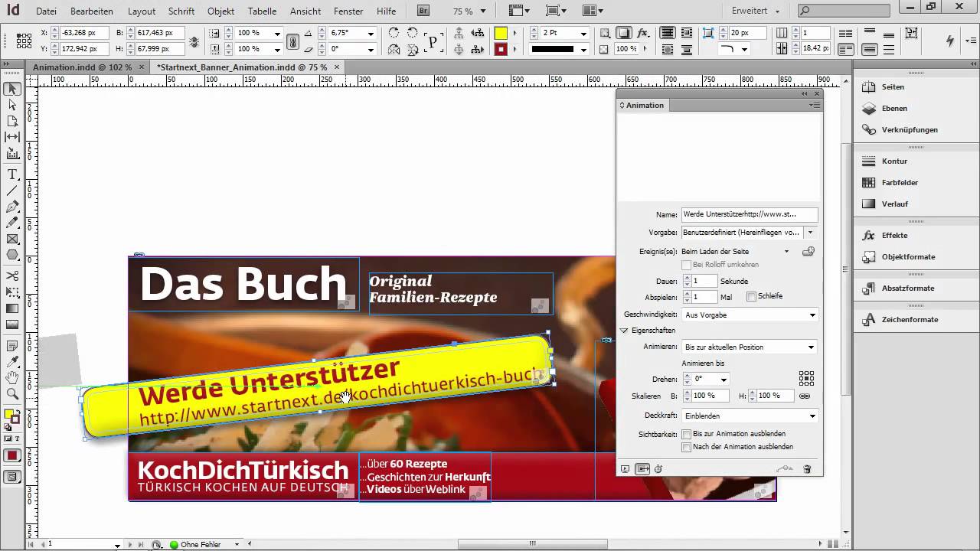Viewport: 980px width, 551px height.
Task: Collapse the Eigenschaften section
Action: coord(624,331)
